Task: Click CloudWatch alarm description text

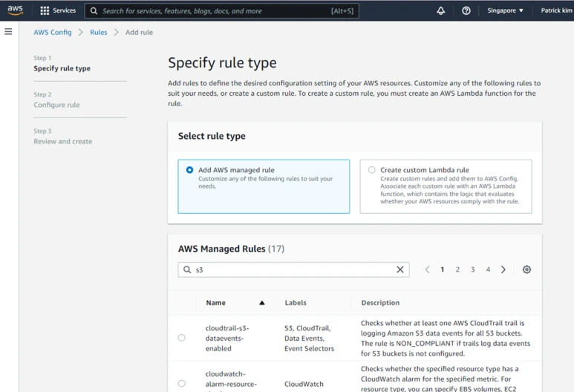Action: pyautogui.click(x=440, y=379)
